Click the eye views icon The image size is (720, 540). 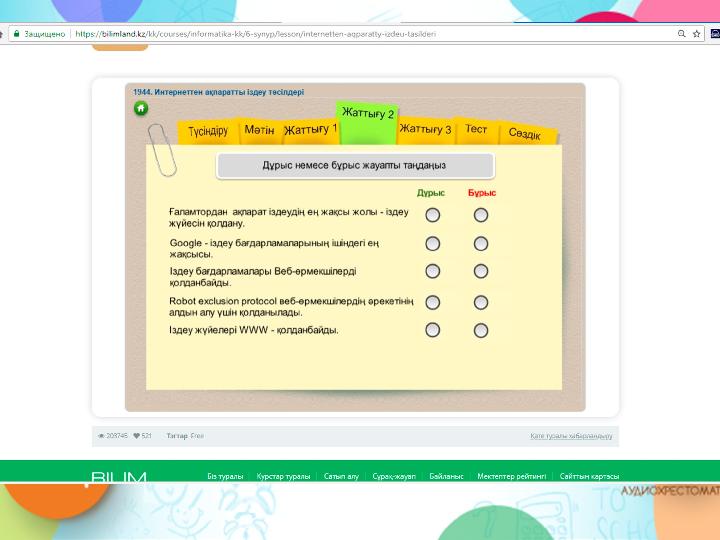pos(101,436)
